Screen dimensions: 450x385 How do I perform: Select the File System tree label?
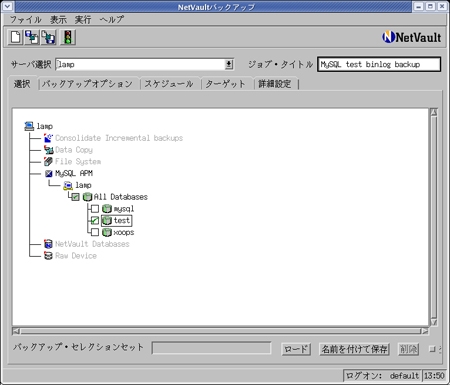coord(78,161)
